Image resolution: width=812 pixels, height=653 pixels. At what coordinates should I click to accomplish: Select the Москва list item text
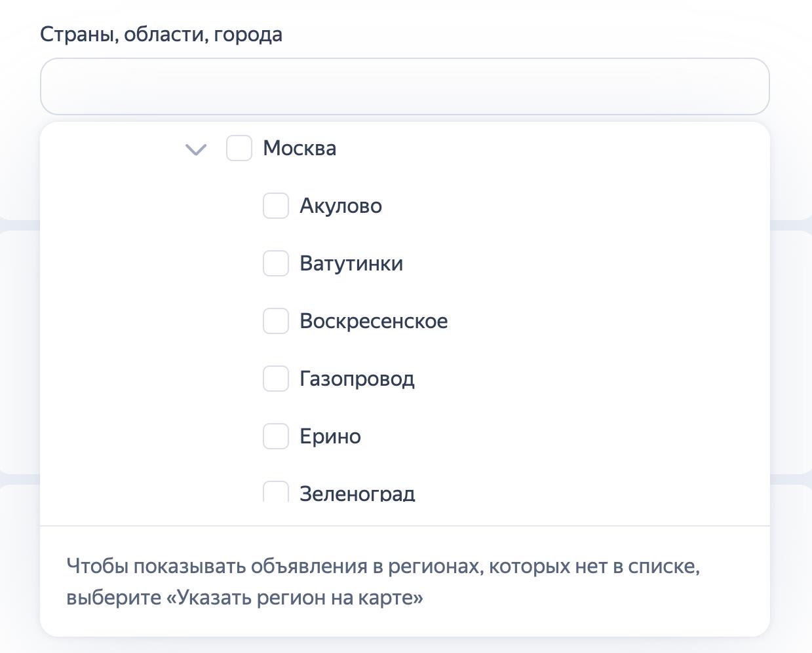pos(299,148)
